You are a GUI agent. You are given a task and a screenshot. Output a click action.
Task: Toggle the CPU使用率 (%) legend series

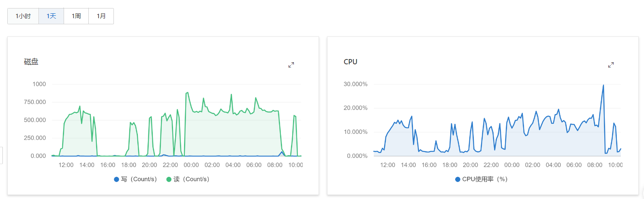click(x=481, y=179)
